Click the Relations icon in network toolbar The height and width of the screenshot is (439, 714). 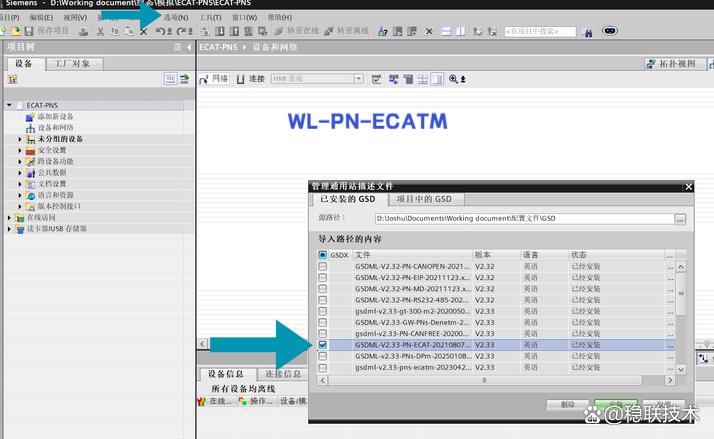click(x=377, y=79)
